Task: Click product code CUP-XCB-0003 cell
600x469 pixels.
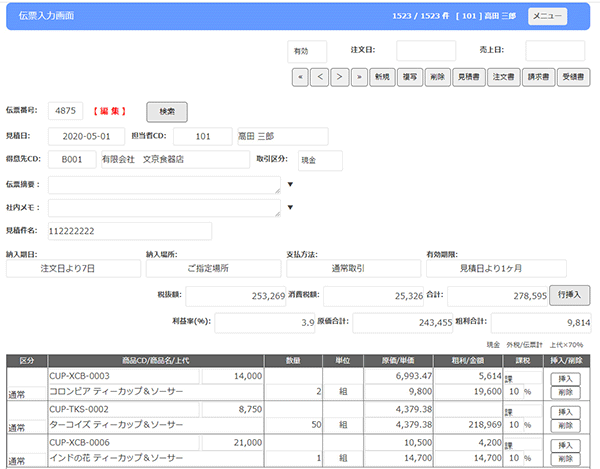Action: 124,376
